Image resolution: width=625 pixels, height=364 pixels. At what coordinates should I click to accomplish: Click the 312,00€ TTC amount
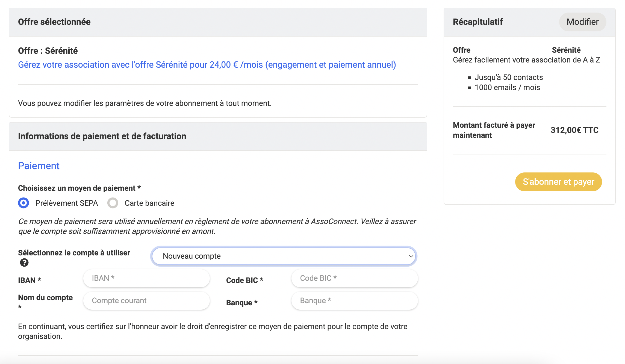574,130
